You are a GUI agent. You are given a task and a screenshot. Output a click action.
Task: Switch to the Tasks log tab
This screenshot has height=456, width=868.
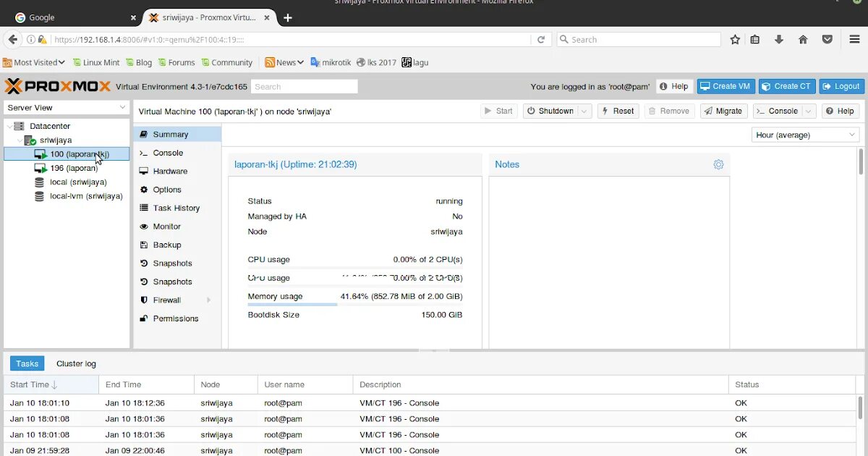pyautogui.click(x=27, y=363)
